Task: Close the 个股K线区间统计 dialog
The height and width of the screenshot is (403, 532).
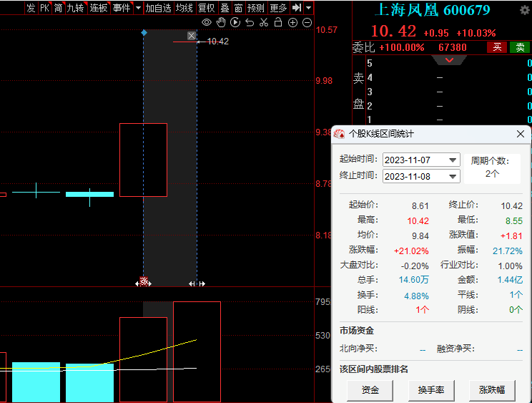Action: pyautogui.click(x=521, y=134)
